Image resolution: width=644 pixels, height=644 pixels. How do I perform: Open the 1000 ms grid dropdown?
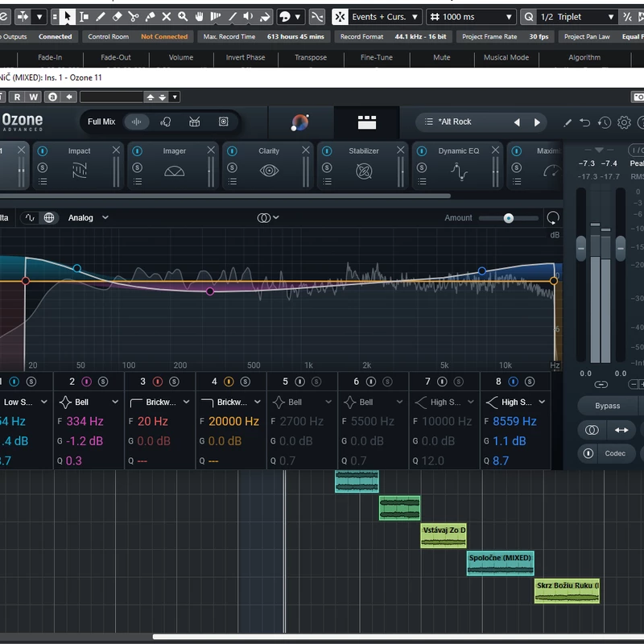click(472, 17)
